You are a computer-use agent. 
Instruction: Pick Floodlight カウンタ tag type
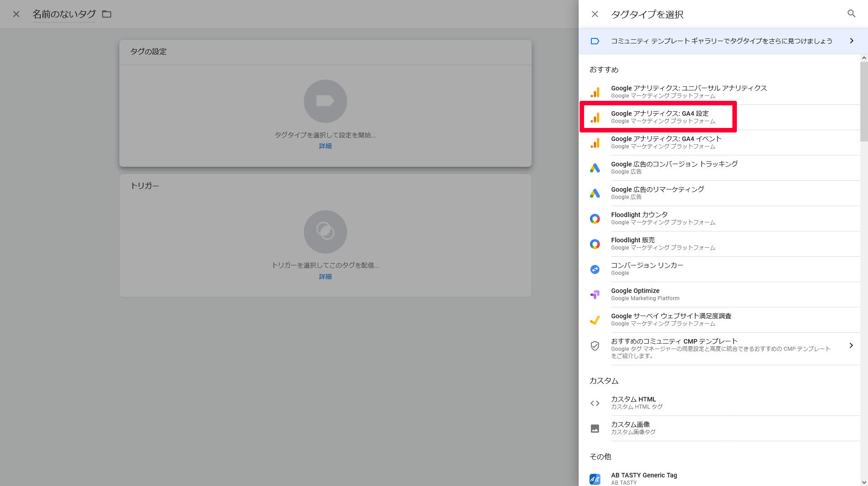(719, 219)
